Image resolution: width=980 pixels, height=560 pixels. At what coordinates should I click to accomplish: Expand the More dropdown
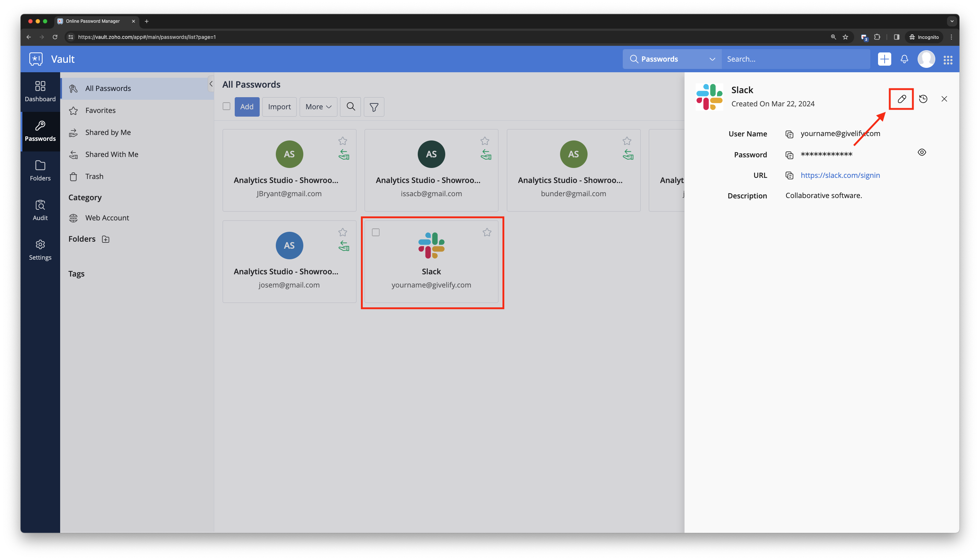coord(318,107)
